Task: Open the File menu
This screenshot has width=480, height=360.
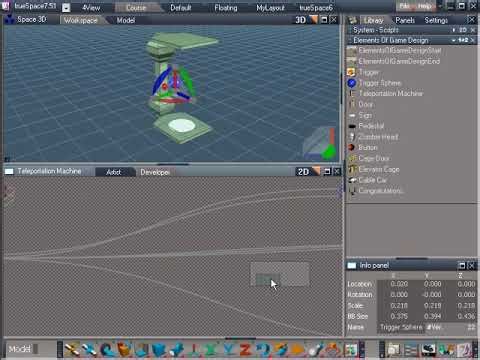Action: pos(404,6)
